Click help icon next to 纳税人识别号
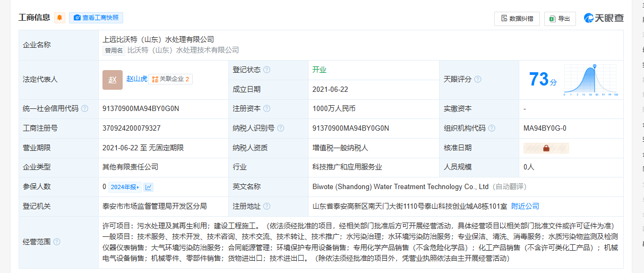644x273 pixels. point(281,128)
